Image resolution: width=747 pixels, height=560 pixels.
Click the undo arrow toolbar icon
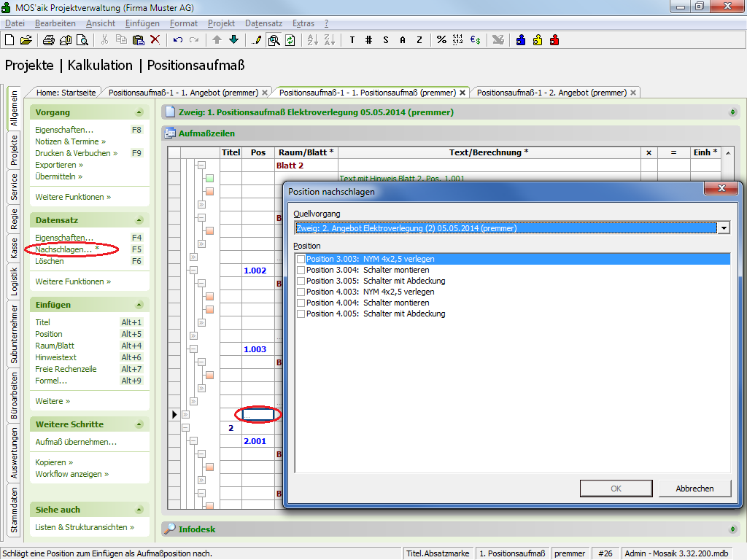tap(178, 39)
